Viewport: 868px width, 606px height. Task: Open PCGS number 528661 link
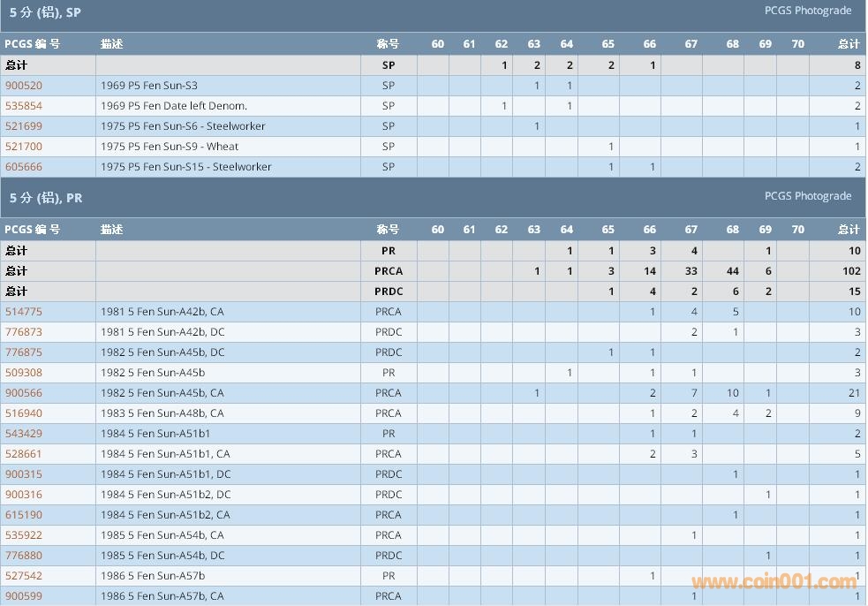pyautogui.click(x=24, y=454)
